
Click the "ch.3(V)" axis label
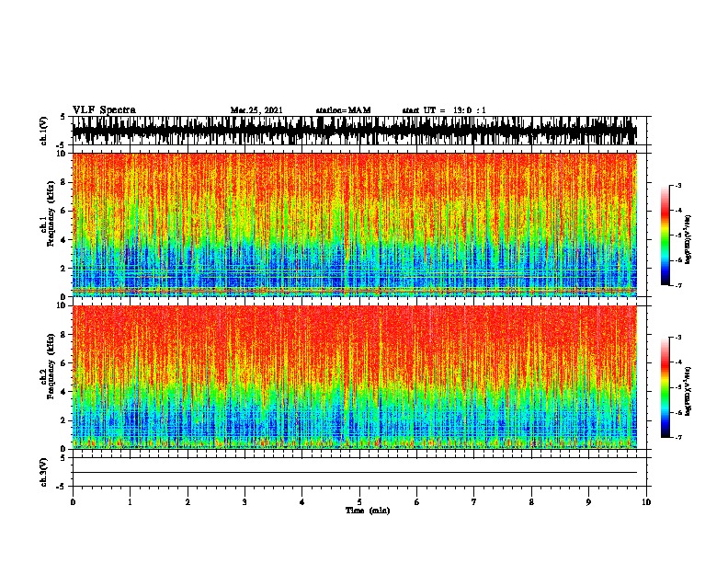(x=44, y=472)
